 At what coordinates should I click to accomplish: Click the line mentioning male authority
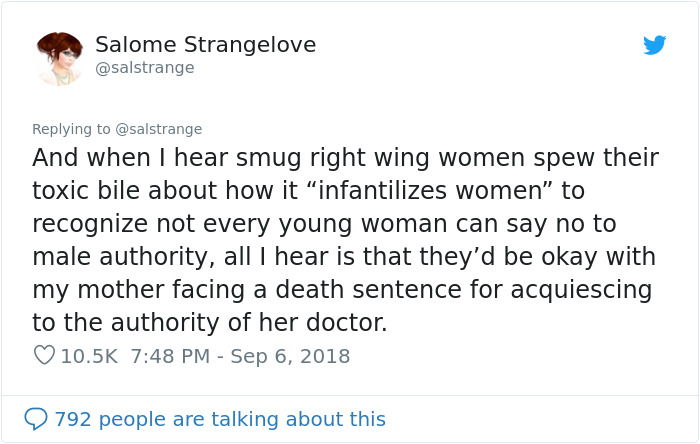[x=343, y=257]
